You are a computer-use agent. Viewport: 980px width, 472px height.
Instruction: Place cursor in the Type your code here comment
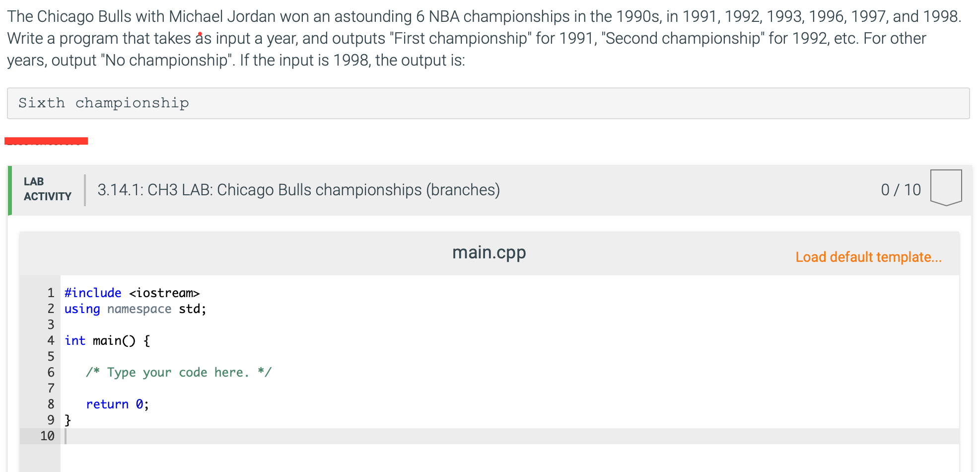coord(178,372)
